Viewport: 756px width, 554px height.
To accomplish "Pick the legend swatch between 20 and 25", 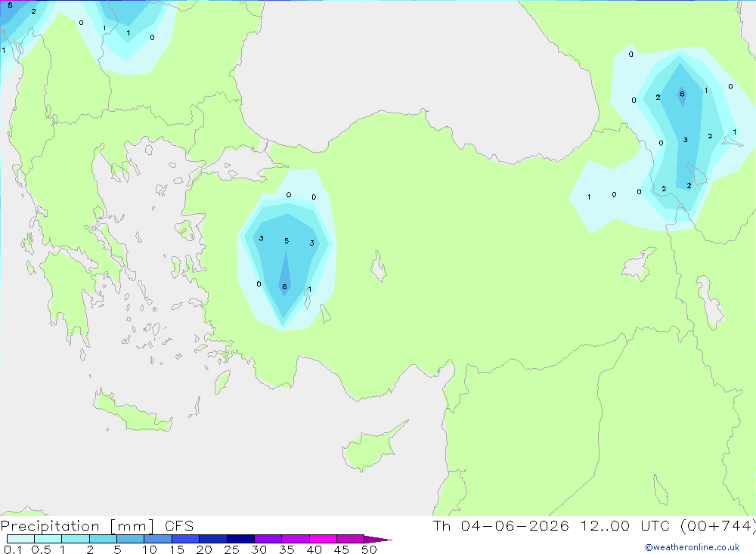I will [213, 539].
